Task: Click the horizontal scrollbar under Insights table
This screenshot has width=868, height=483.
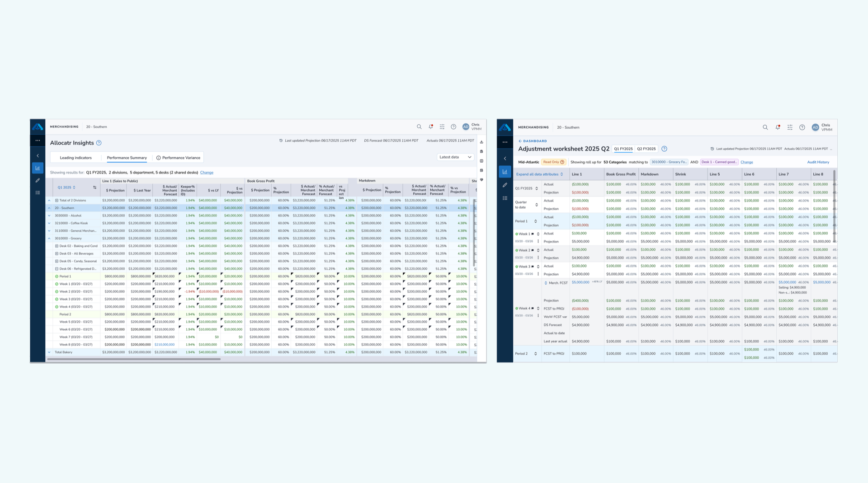Action: click(134, 359)
